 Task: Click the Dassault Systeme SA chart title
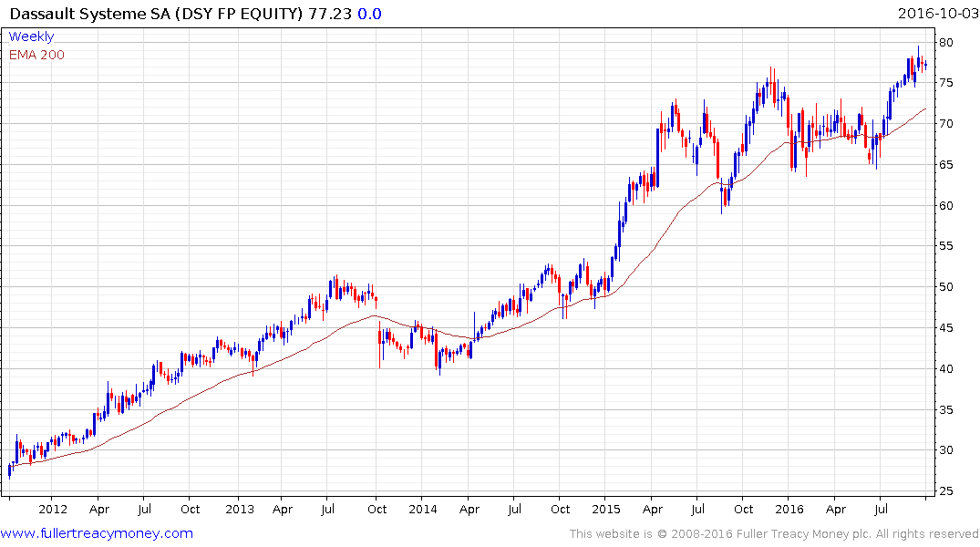tap(156, 14)
